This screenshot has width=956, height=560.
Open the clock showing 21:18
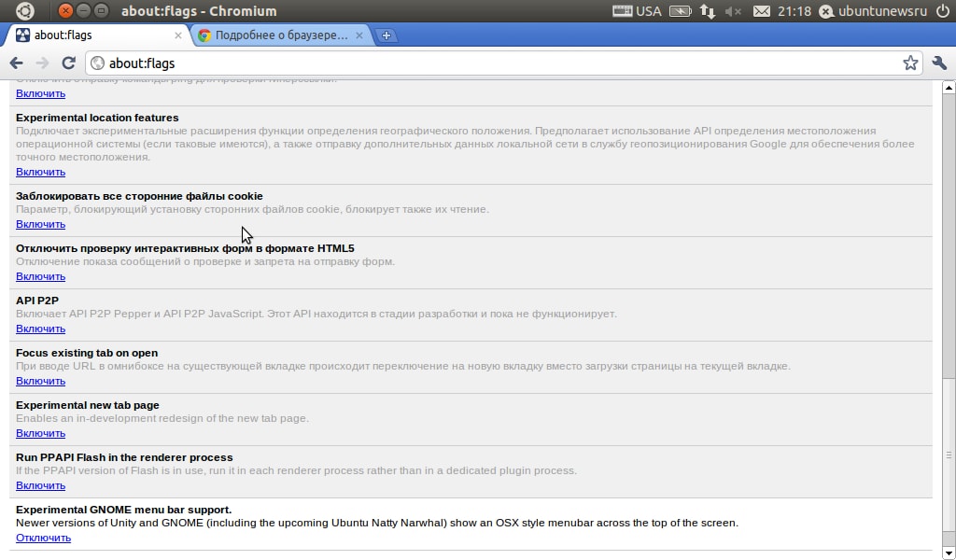pyautogui.click(x=794, y=11)
